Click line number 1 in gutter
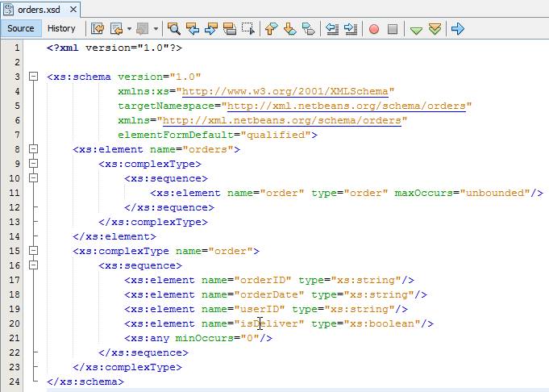Screen dimensions: 549x392 (x=16, y=48)
